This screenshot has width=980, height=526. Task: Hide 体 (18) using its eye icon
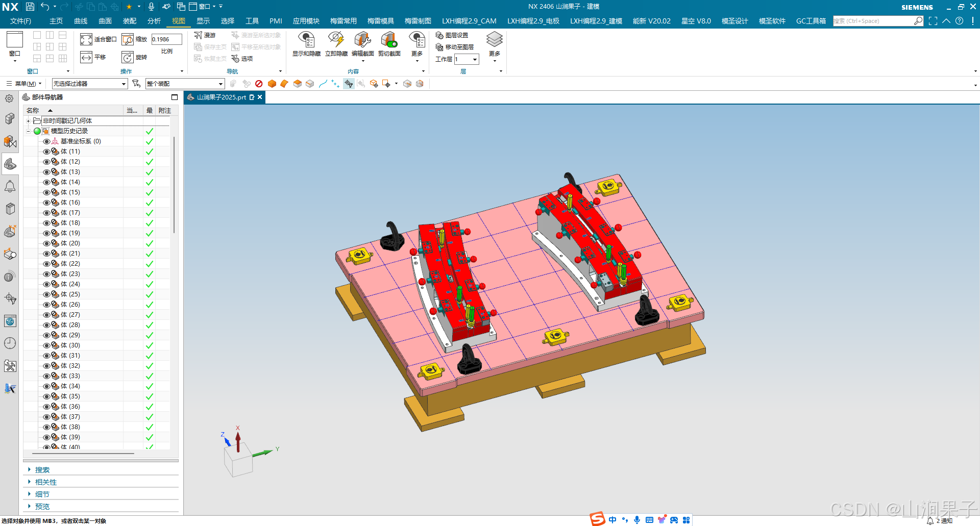point(46,223)
